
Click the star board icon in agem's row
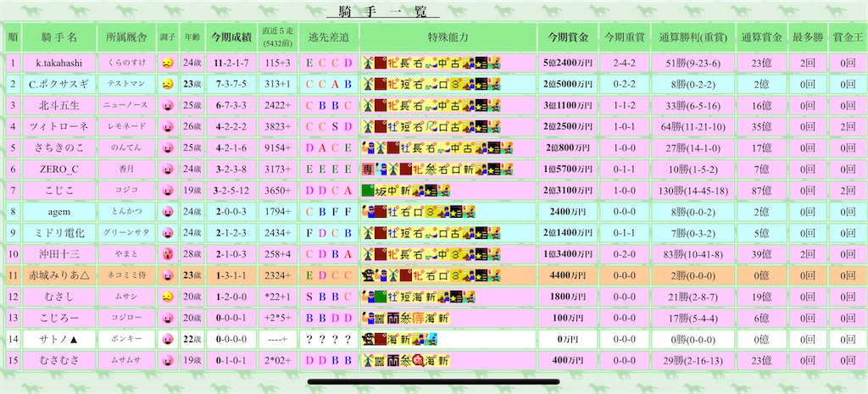[x=456, y=211]
